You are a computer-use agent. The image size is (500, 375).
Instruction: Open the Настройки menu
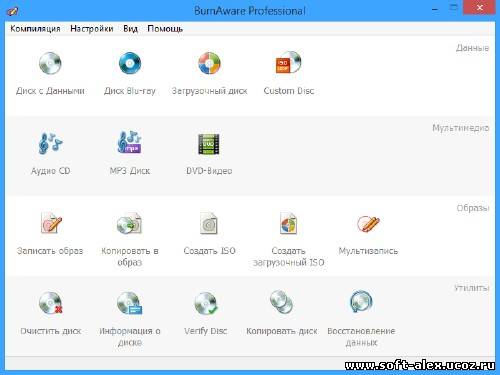pyautogui.click(x=92, y=29)
